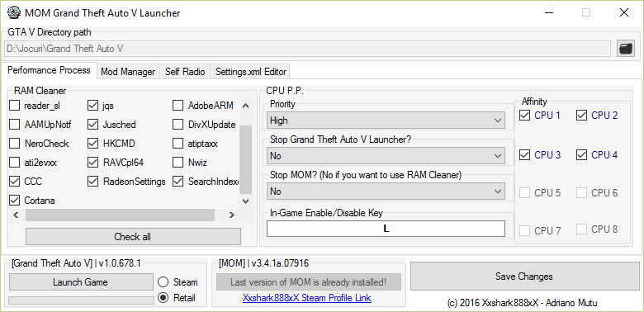Uncheck RAVCpl64 in RAM Cleaner
Viewport: 644px width, 312px height.
point(92,163)
